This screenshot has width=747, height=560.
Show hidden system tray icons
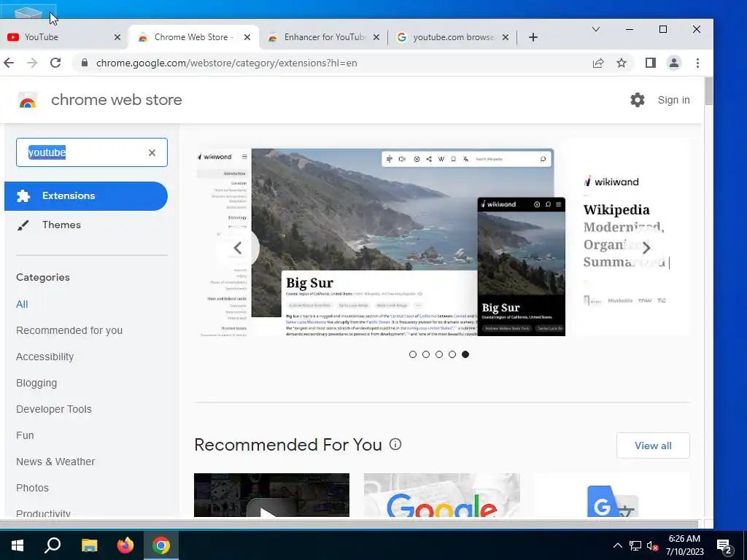coord(617,545)
